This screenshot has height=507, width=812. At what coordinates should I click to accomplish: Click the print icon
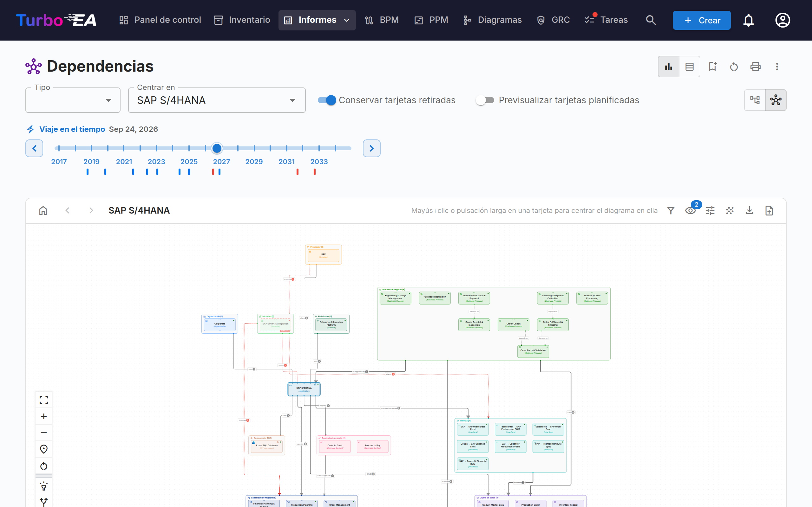(x=755, y=67)
